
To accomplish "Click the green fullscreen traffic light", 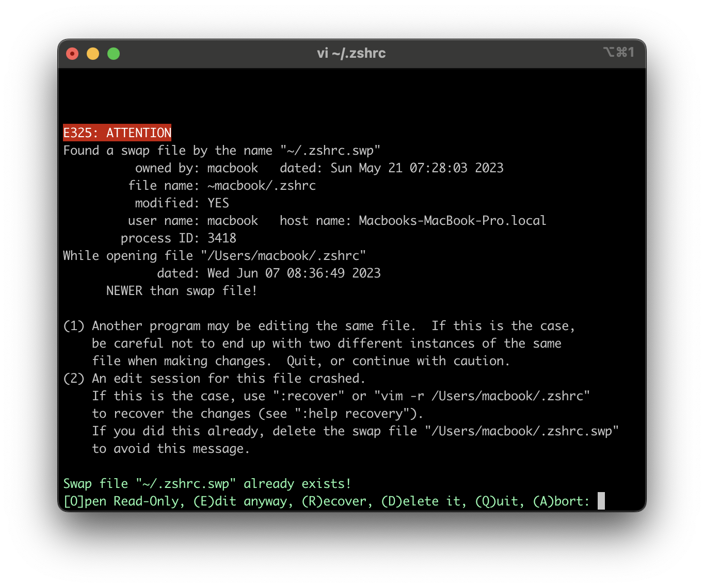I will [114, 53].
